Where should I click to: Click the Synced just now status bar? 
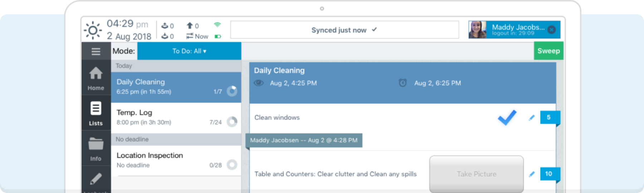[x=345, y=30]
